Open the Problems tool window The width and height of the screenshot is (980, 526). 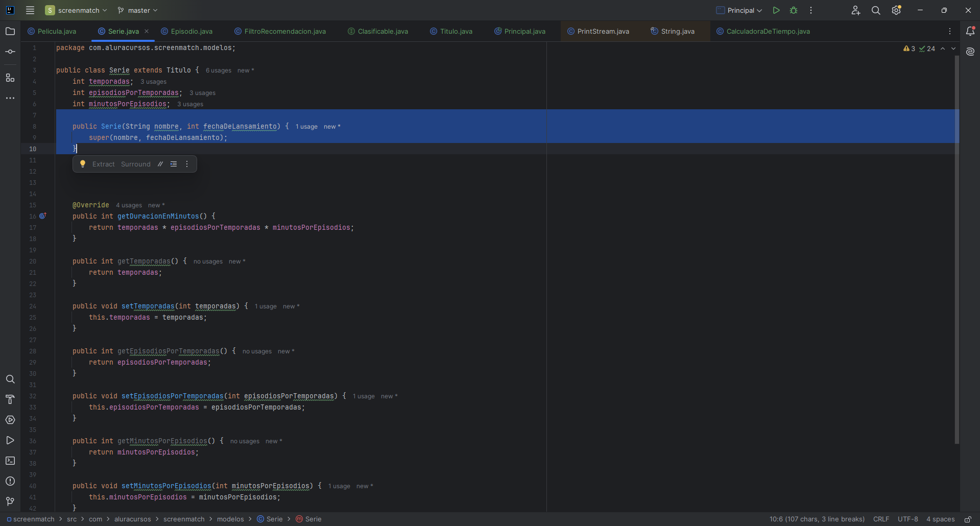pyautogui.click(x=10, y=481)
